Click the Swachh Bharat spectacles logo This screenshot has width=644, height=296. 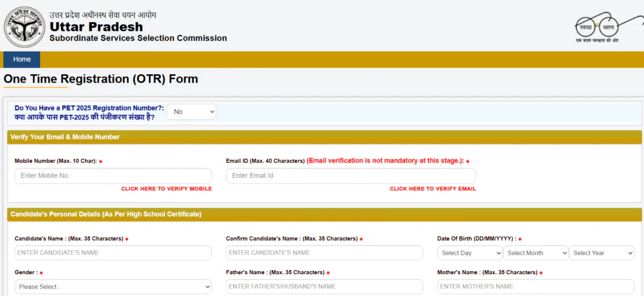click(x=608, y=26)
